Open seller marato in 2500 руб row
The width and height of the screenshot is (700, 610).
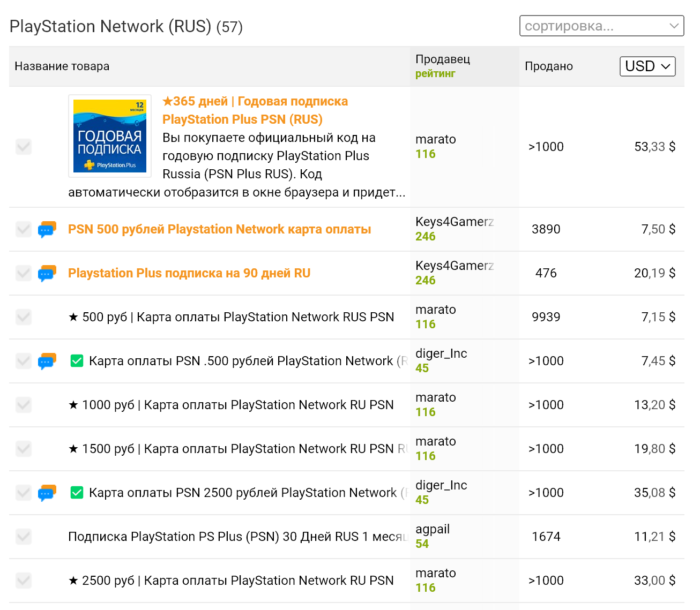coord(436,573)
